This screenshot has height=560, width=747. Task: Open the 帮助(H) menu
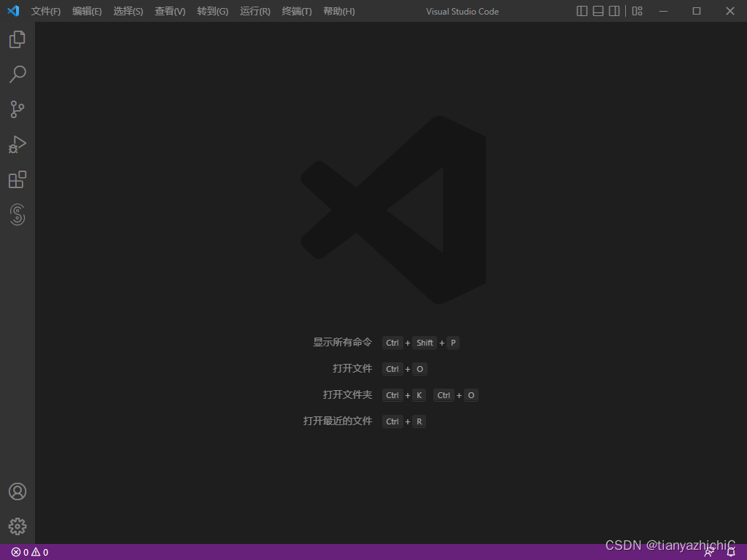pos(338,11)
